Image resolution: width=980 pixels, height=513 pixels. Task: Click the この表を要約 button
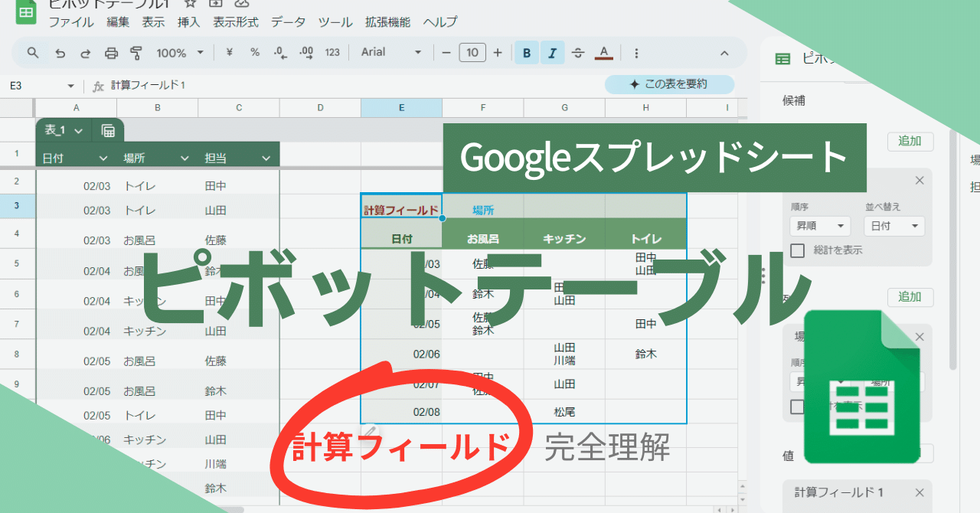point(670,85)
